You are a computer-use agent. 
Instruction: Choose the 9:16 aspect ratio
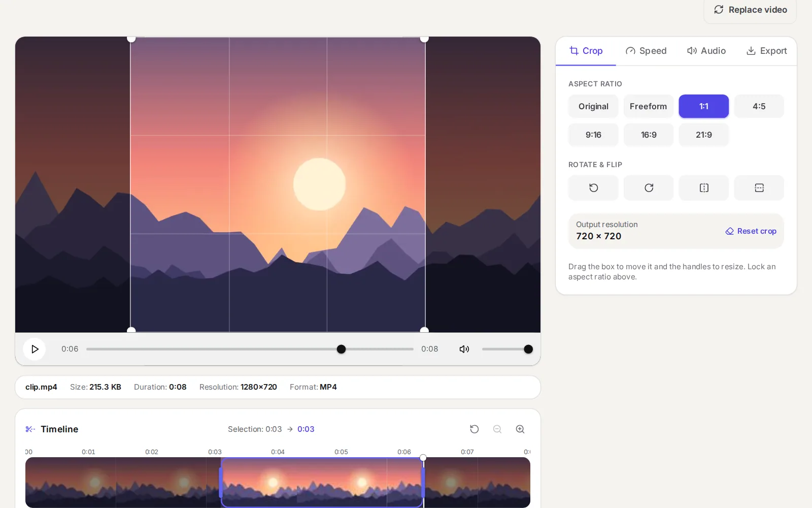pos(593,135)
